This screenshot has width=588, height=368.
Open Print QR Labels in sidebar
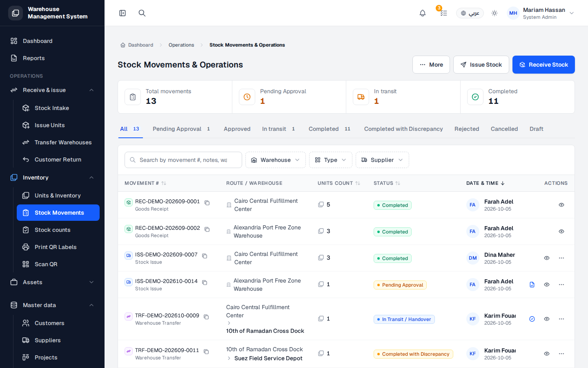[x=58, y=247]
